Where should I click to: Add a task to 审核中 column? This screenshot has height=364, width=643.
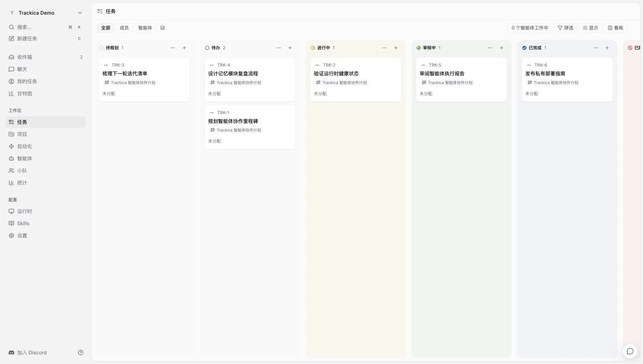tap(502, 48)
